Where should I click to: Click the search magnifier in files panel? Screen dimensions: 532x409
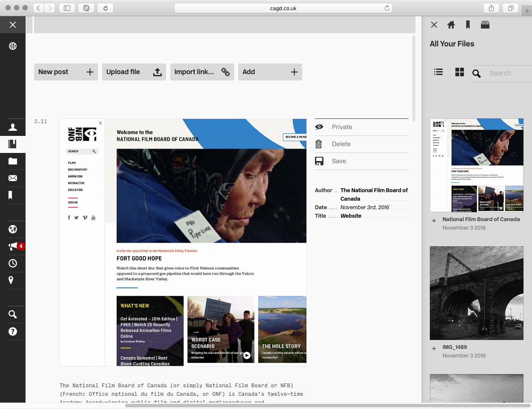477,74
